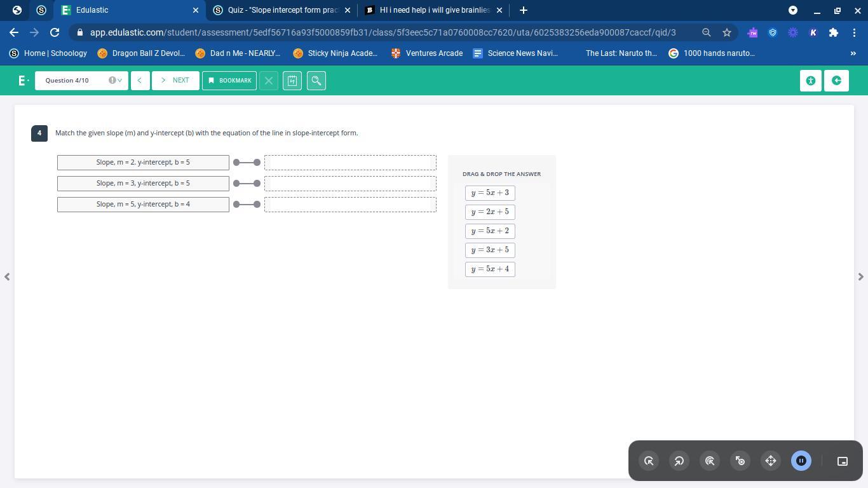The image size is (868, 488).
Task: Click the 'Slope, m = 2, y-intercept, b = 5' box
Action: (x=143, y=163)
